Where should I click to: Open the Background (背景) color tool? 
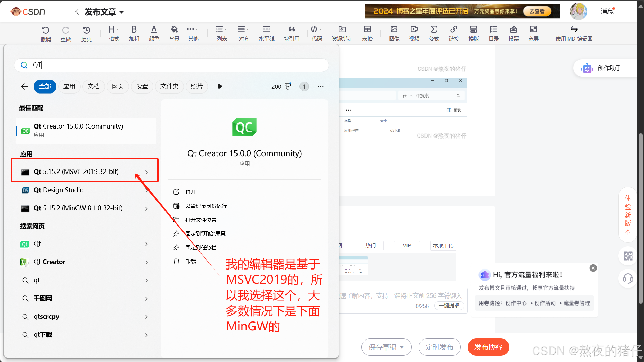coord(174,33)
